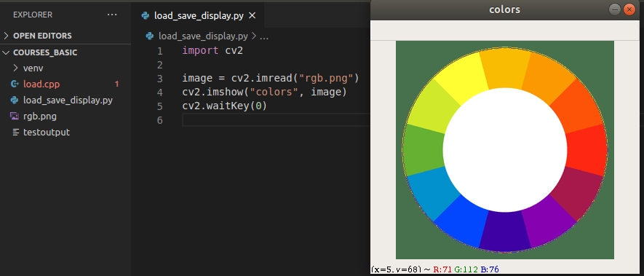
Task: Click the load_save_display.py breadcrumb link
Action: [203, 36]
